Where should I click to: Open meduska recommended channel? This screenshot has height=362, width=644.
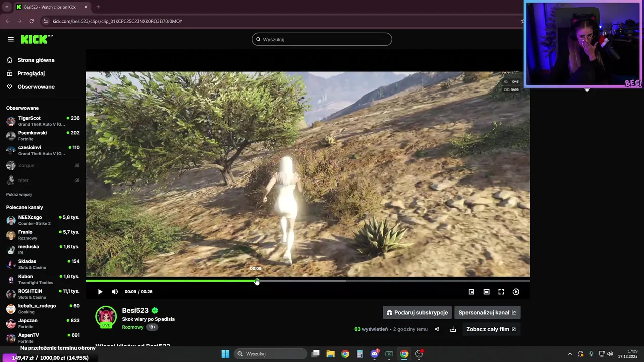point(42,249)
